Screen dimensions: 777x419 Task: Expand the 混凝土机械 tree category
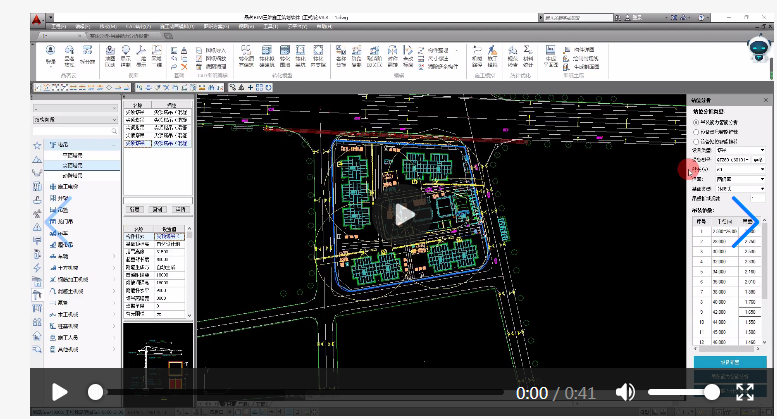pos(114,291)
